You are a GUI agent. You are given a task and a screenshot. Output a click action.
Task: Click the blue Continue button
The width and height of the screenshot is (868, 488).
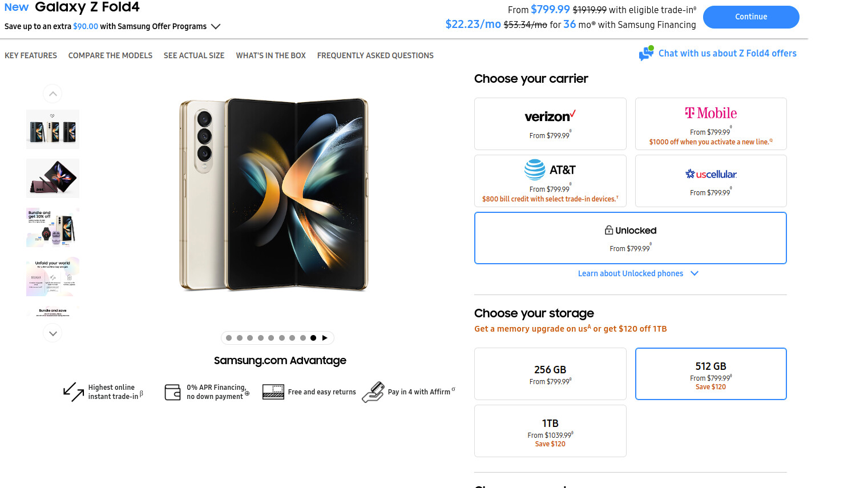[x=751, y=17]
